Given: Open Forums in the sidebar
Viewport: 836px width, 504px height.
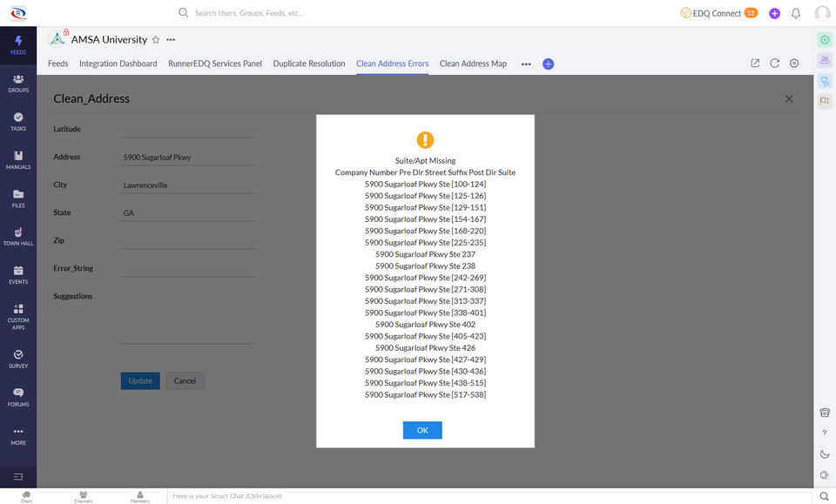Looking at the screenshot, I should [x=18, y=398].
